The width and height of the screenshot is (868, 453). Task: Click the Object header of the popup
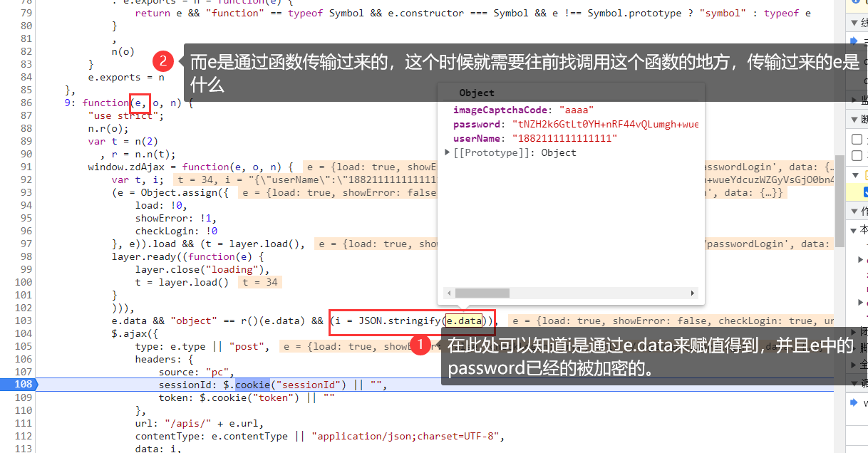(477, 93)
